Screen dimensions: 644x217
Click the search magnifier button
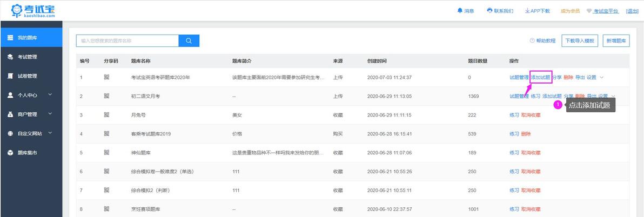click(x=189, y=40)
